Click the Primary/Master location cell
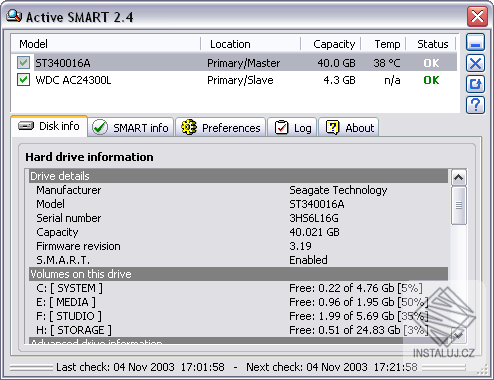The image size is (494, 380). click(243, 63)
